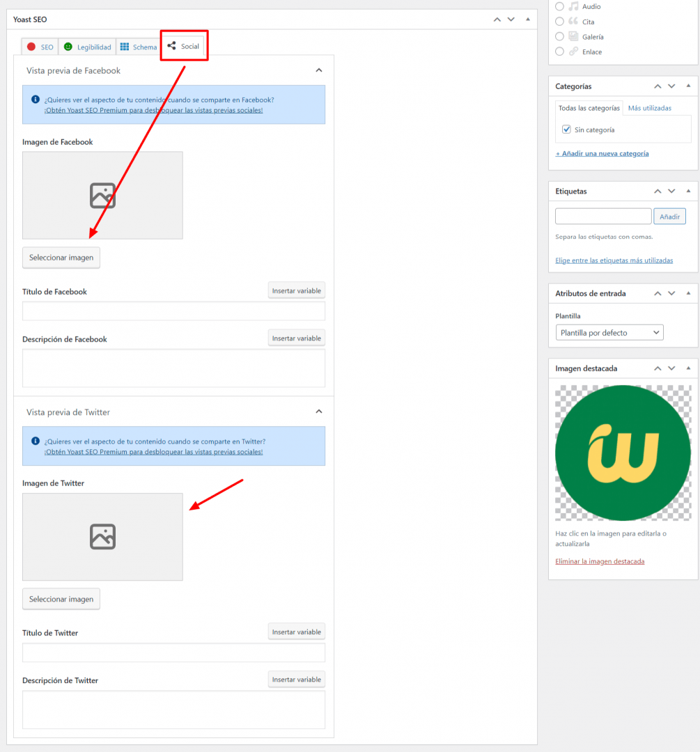Toggle the Yoast SEO panel collapse triangle
The image size is (700, 752).
point(528,19)
